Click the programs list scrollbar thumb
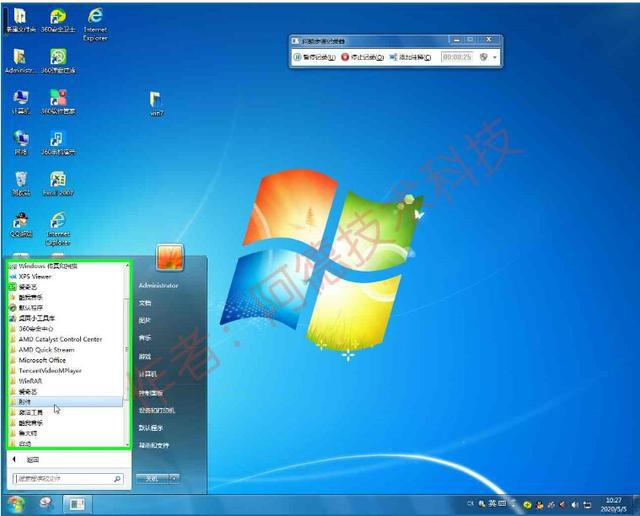 coord(127,349)
